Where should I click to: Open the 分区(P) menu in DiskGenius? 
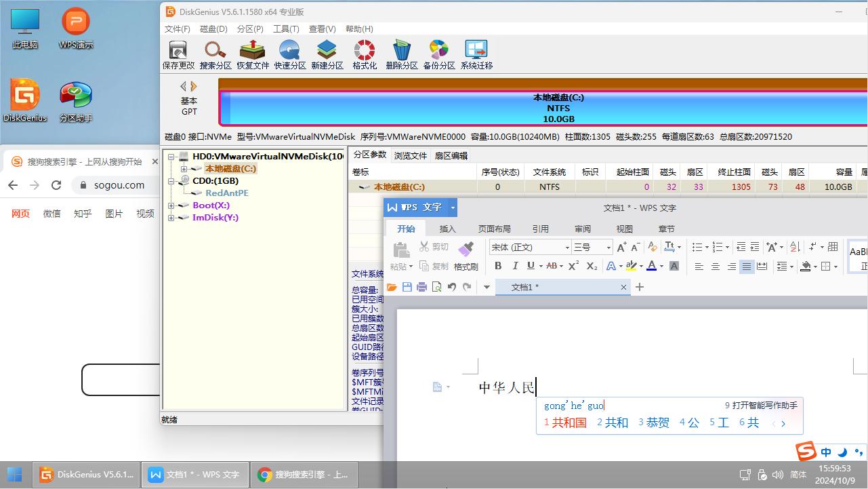point(250,28)
